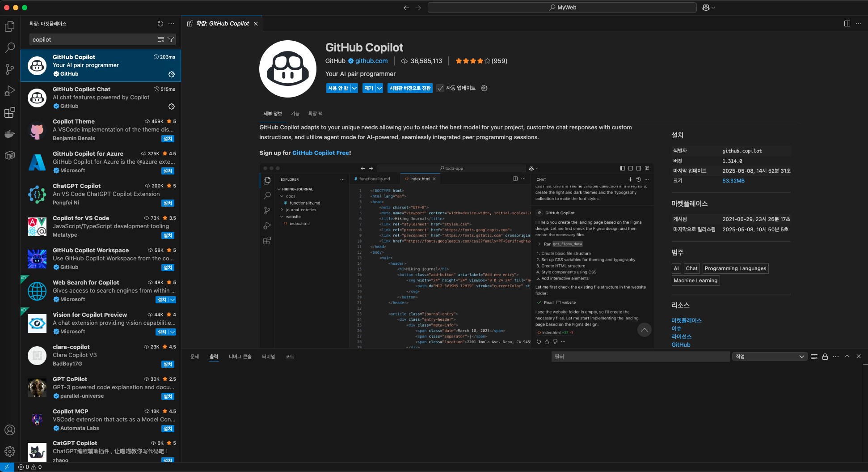Expand the uninstall button dropdown arrow
Image resolution: width=868 pixels, height=472 pixels.
pos(379,88)
